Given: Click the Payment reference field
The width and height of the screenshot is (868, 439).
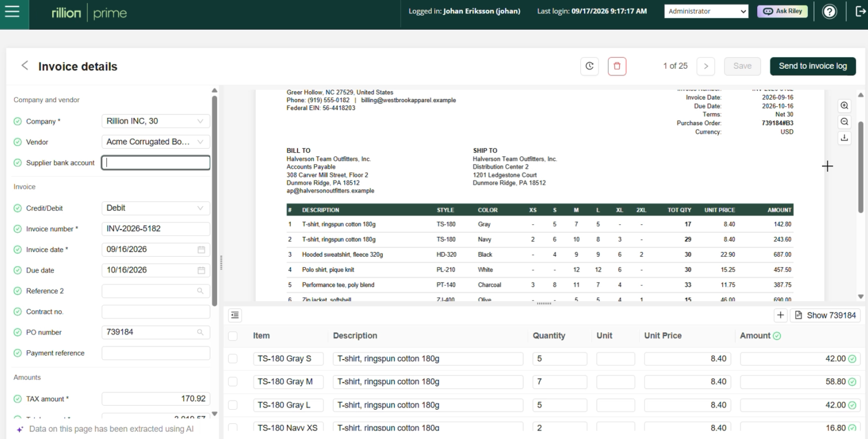Looking at the screenshot, I should pos(156,353).
